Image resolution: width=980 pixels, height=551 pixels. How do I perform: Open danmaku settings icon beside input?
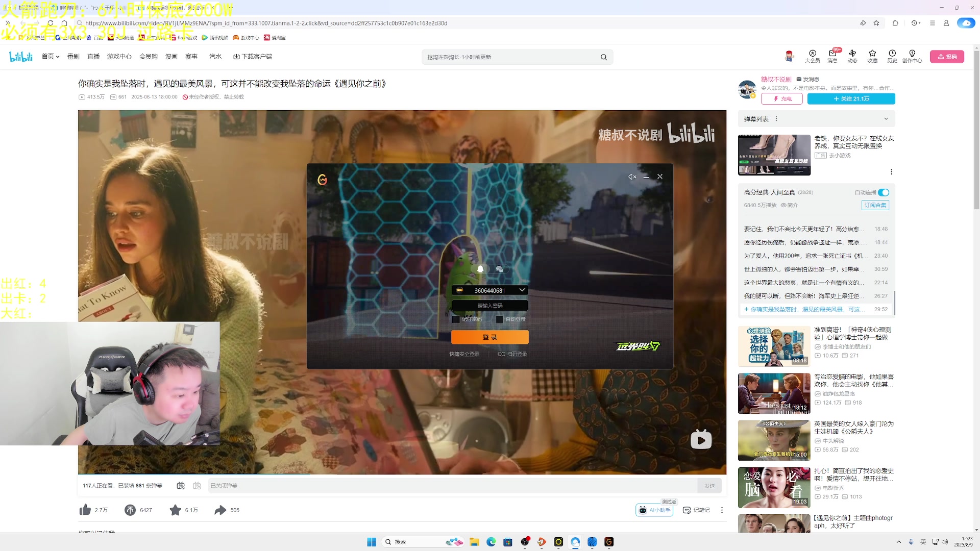tap(197, 486)
